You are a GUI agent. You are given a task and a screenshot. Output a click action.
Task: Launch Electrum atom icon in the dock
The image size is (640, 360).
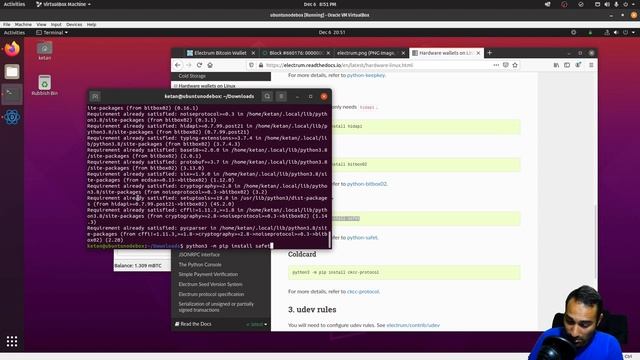[x=12, y=117]
